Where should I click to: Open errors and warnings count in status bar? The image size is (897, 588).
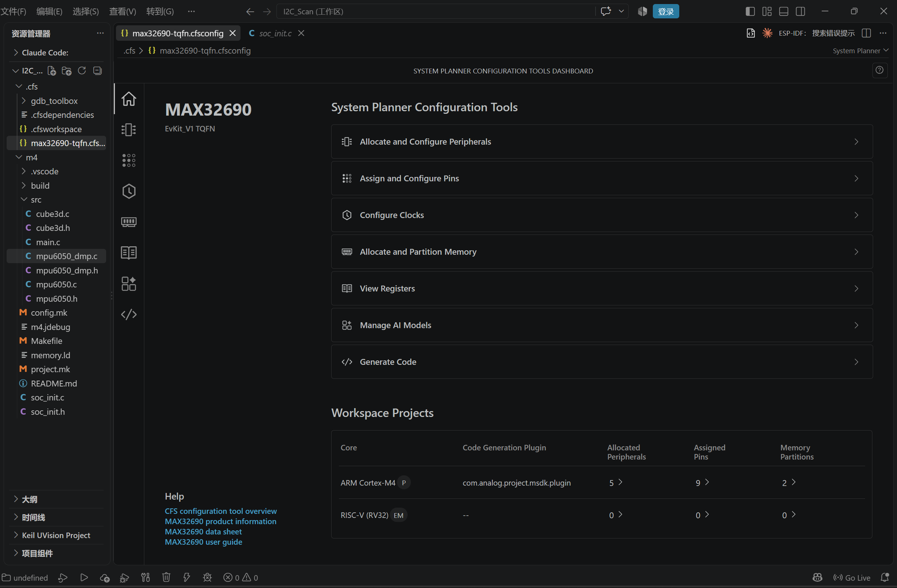[x=240, y=577]
